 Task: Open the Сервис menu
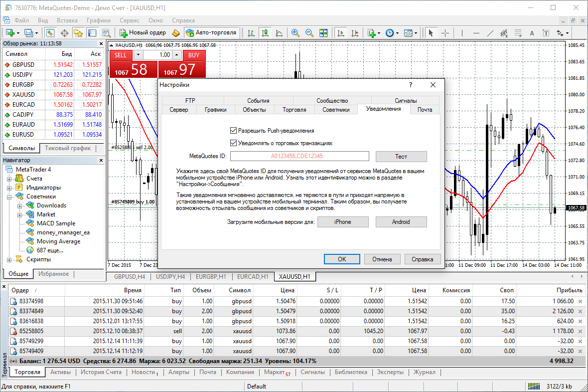[x=129, y=20]
